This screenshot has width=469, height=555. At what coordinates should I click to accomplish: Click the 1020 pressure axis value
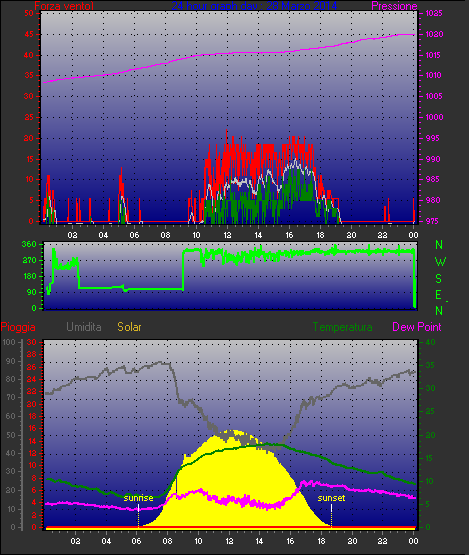click(x=434, y=34)
